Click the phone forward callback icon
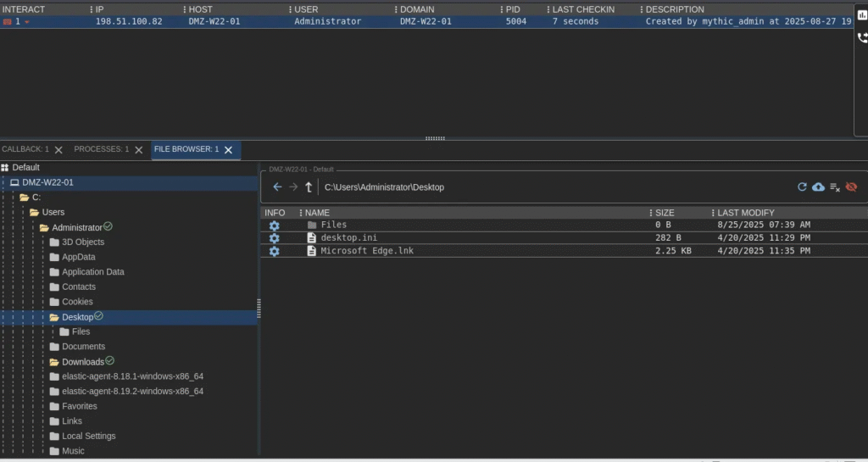The height and width of the screenshot is (462, 868). (862, 37)
